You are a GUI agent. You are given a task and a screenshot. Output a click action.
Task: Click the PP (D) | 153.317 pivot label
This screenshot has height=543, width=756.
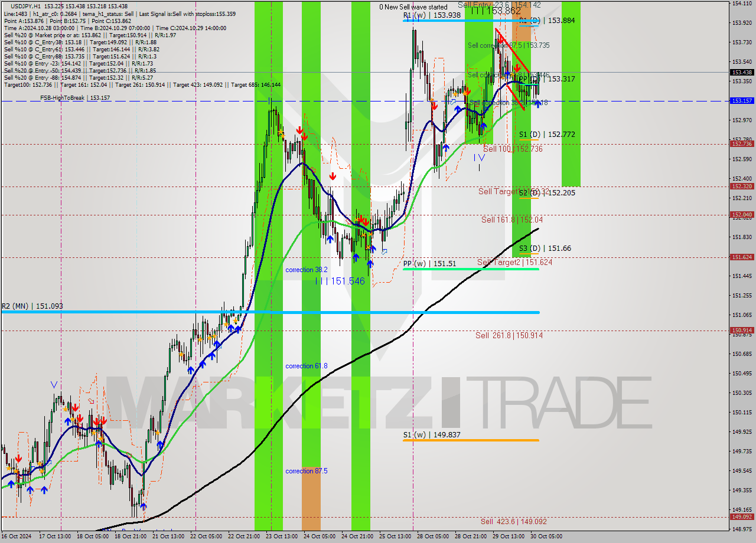tap(547, 79)
